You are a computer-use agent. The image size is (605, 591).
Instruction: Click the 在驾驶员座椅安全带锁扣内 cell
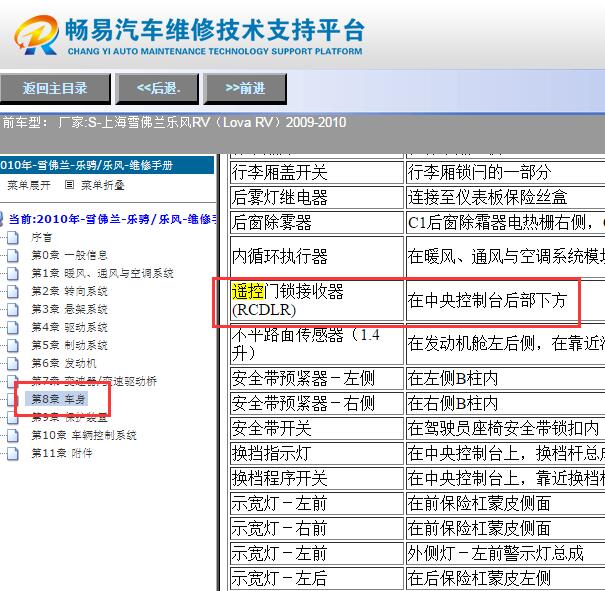(505, 429)
